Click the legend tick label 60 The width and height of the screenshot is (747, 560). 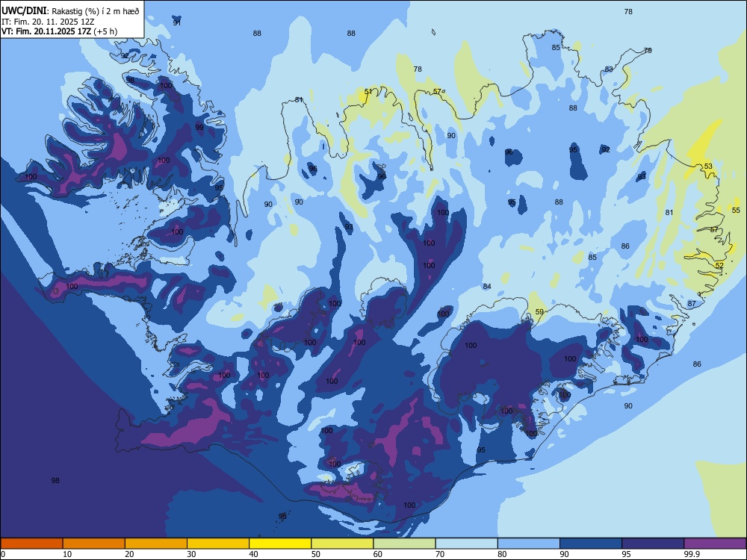(x=378, y=554)
